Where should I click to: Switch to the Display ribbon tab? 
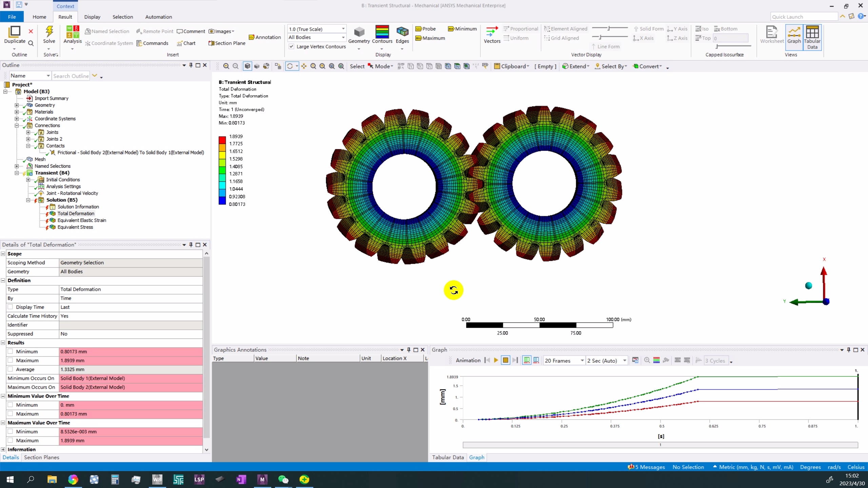(92, 17)
